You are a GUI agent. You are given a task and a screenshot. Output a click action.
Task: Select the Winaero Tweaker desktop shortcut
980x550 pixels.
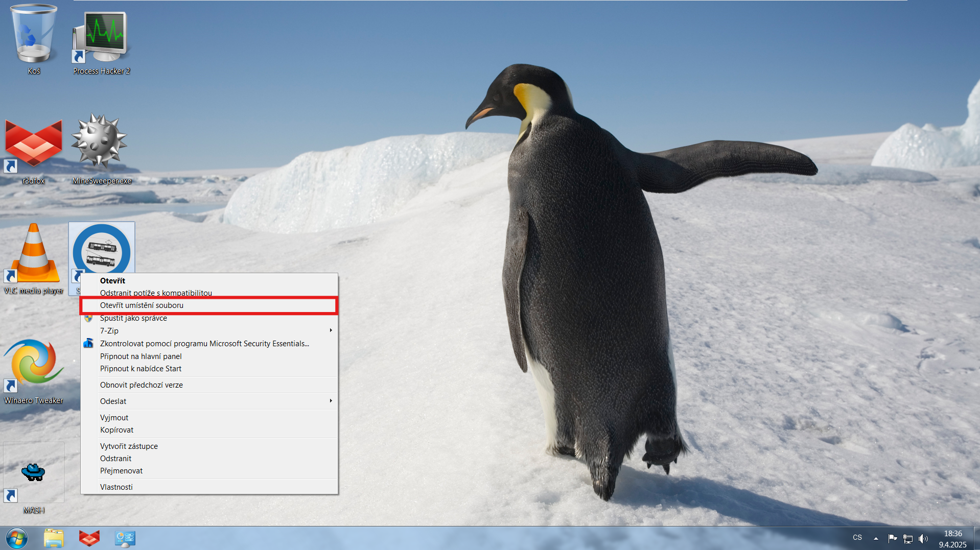[34, 368]
